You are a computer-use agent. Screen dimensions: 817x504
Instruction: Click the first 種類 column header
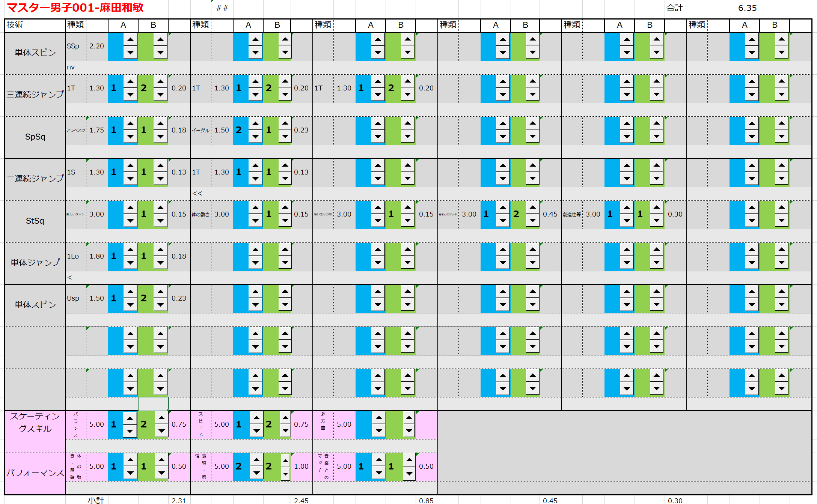75,25
